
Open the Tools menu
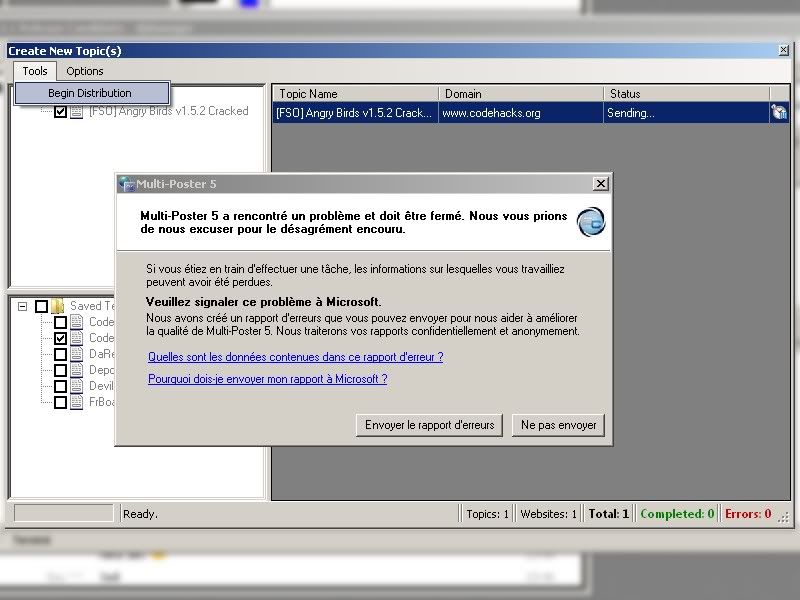pyautogui.click(x=35, y=71)
